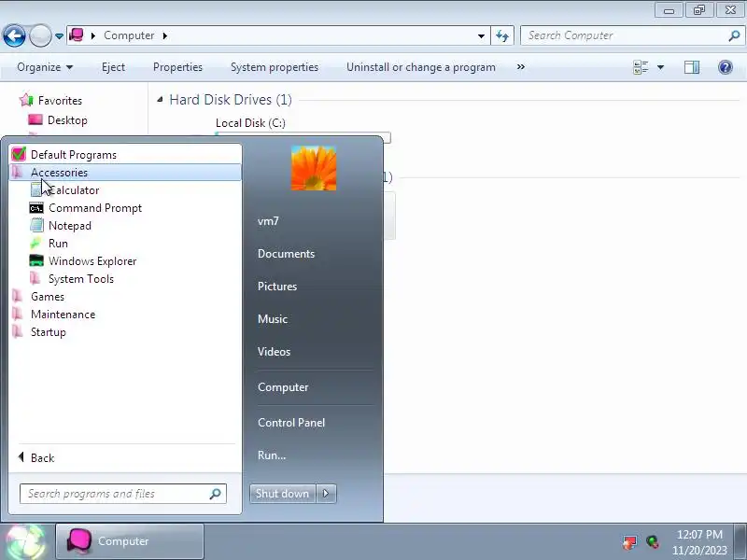The width and height of the screenshot is (747, 560).
Task: Click the refresh button beside address bar
Action: [x=502, y=35]
